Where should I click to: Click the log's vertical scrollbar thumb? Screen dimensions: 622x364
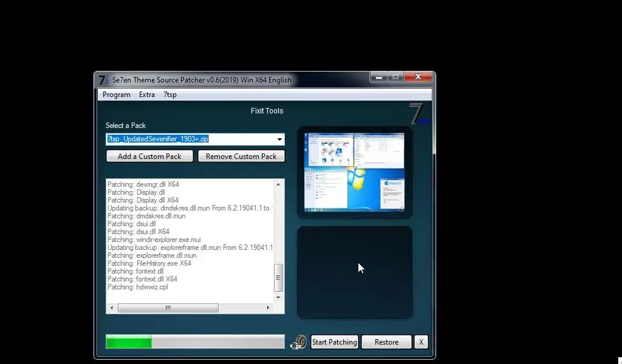pyautogui.click(x=278, y=278)
